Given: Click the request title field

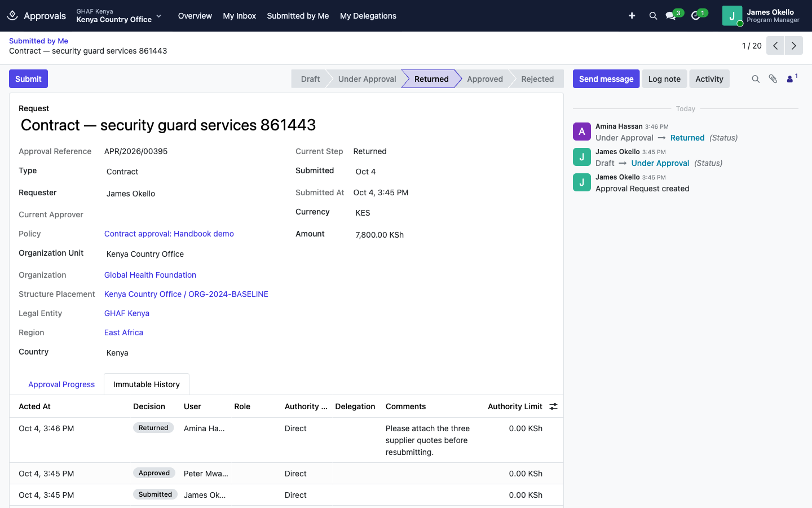Looking at the screenshot, I should 286,125.
